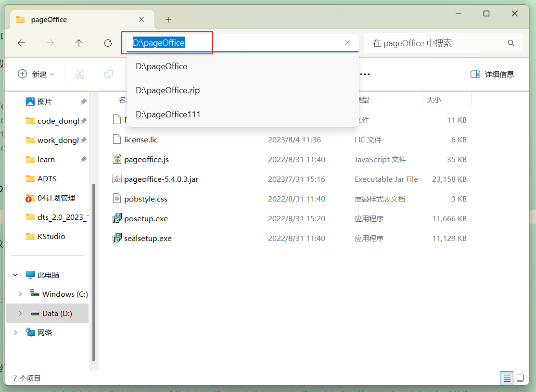Select the pageoffice-5.4.0.3.jar file
The width and height of the screenshot is (536, 392).
pyautogui.click(x=161, y=179)
